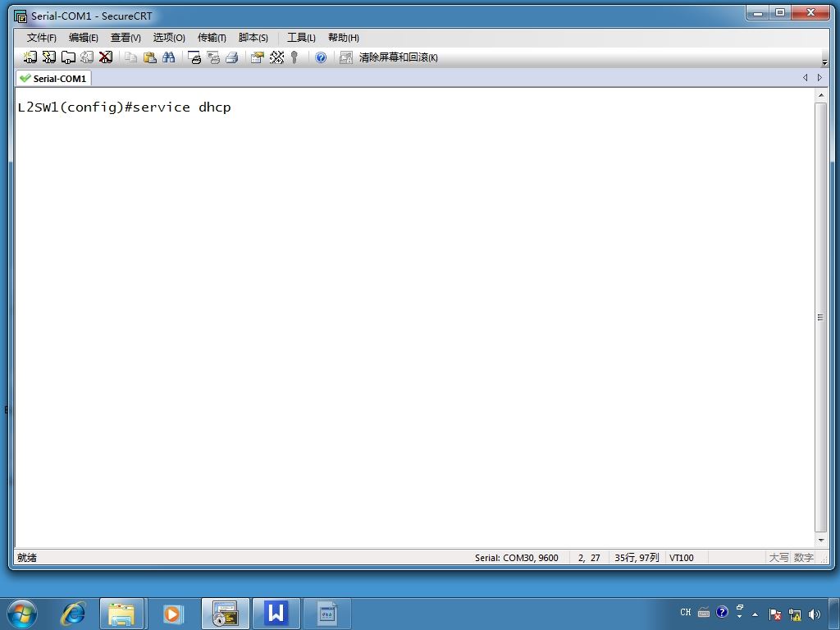Minimize the SecureCRT window

coord(758,13)
